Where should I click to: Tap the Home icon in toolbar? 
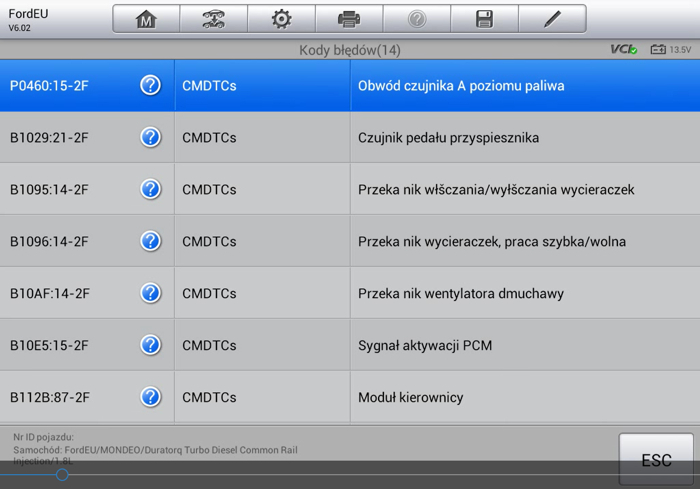click(x=146, y=19)
